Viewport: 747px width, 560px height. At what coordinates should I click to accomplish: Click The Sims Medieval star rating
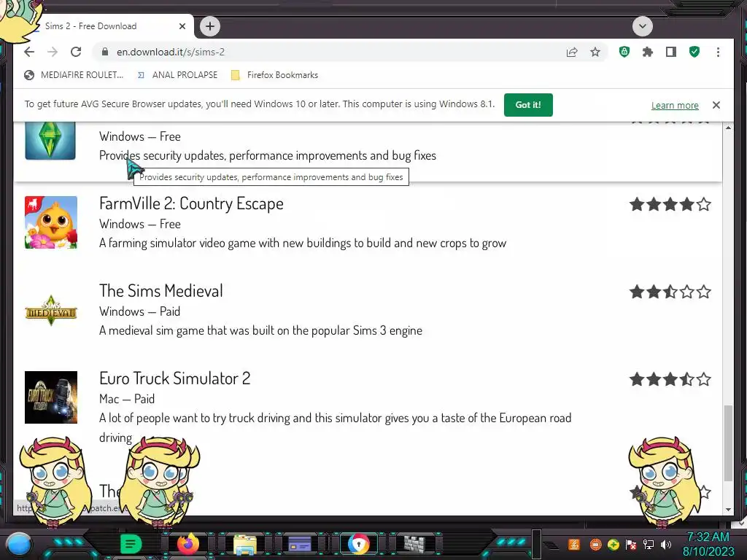coord(670,292)
